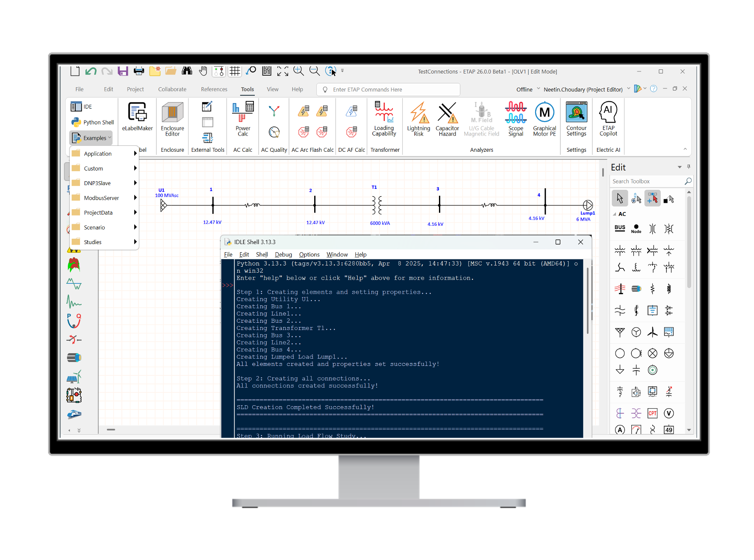Launch the Enclosure Editor
Screen dimensions: 754x560
click(172, 119)
